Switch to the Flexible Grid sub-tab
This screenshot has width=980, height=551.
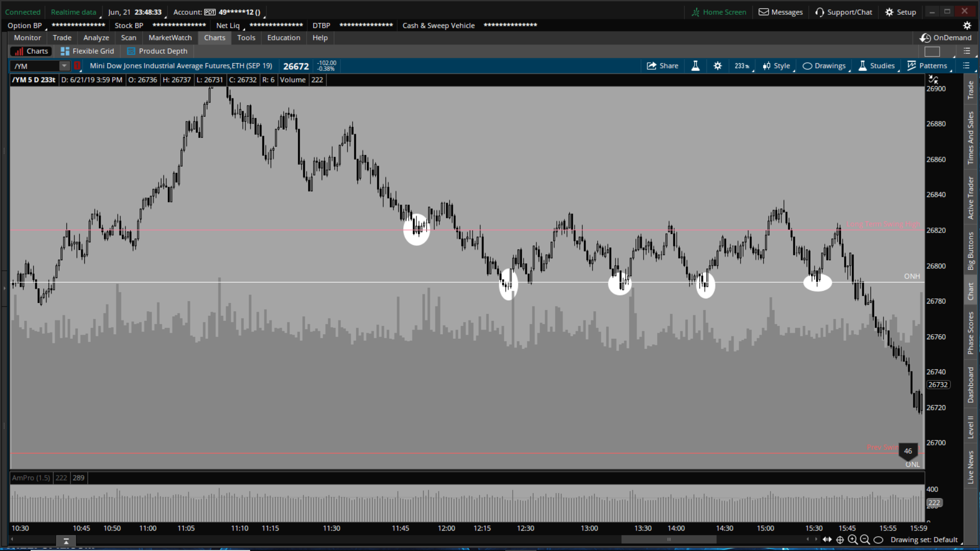[x=87, y=51]
